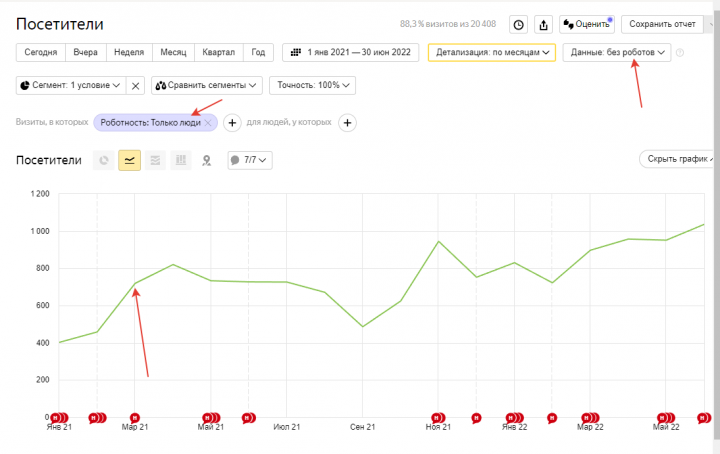The width and height of the screenshot is (720, 454).
Task: Select the Неделя period tab
Action: click(x=129, y=52)
